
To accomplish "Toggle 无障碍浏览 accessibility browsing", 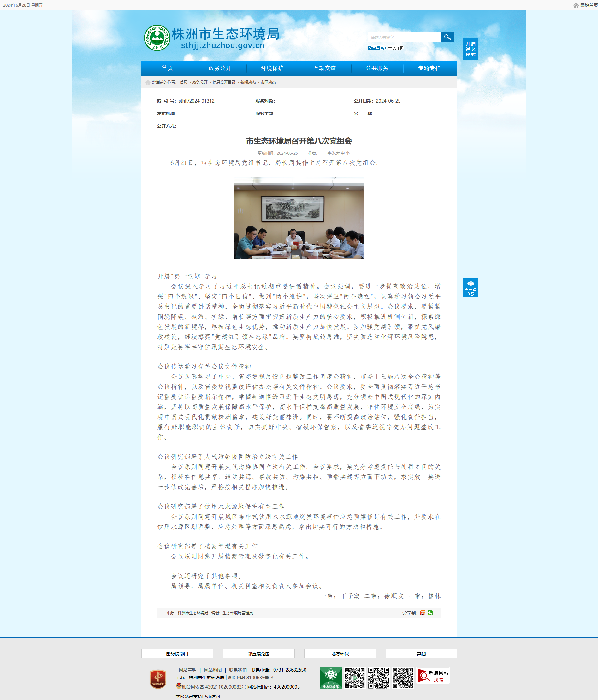I will coord(471,288).
